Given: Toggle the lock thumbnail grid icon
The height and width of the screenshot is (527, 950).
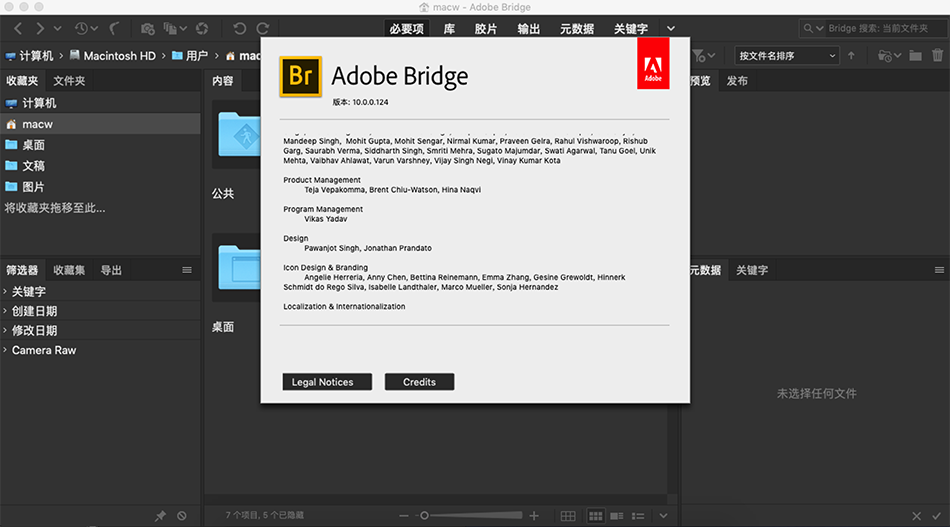Looking at the screenshot, I should pos(568,516).
